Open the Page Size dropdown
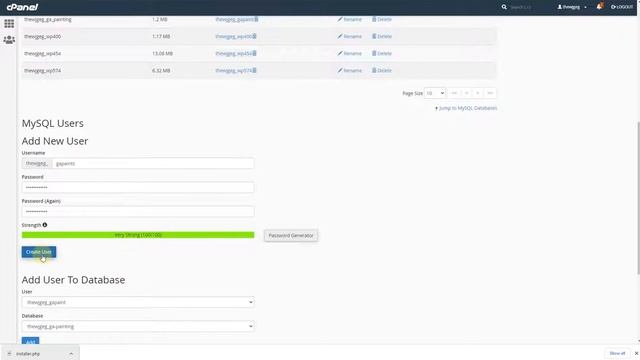Image resolution: width=640 pixels, height=360 pixels. tap(435, 93)
